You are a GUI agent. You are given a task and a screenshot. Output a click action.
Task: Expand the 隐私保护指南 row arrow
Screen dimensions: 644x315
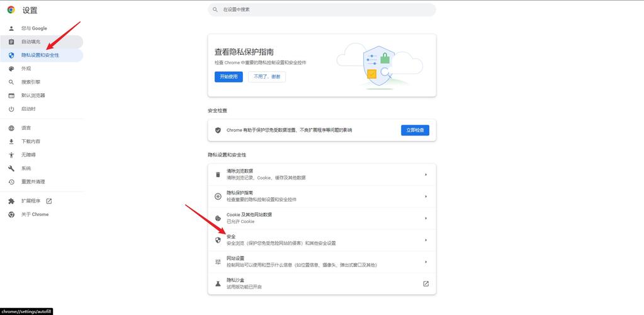pos(426,197)
